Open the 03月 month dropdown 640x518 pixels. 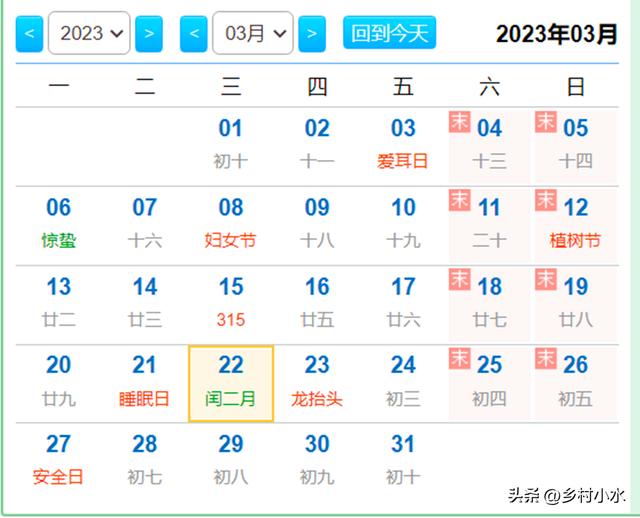tap(253, 34)
